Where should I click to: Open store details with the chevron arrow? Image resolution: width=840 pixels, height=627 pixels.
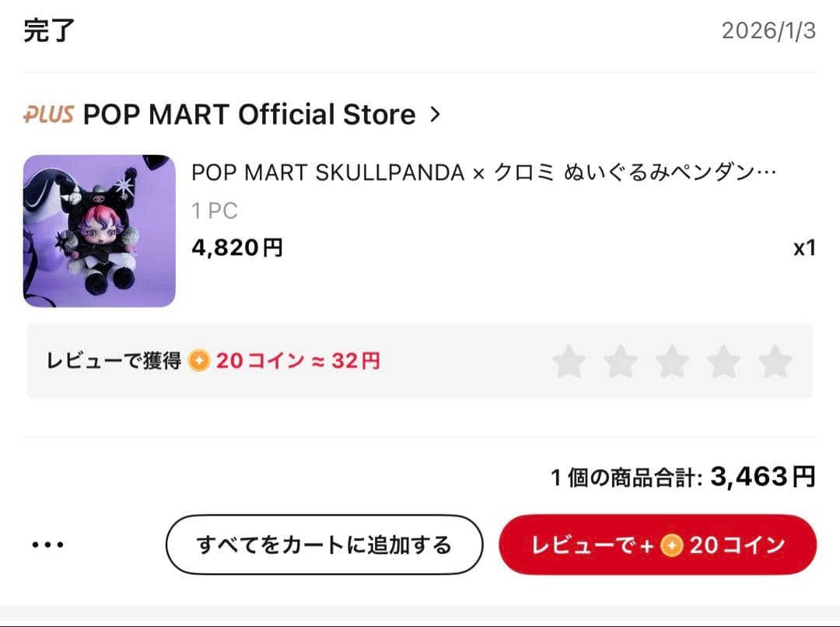(435, 114)
